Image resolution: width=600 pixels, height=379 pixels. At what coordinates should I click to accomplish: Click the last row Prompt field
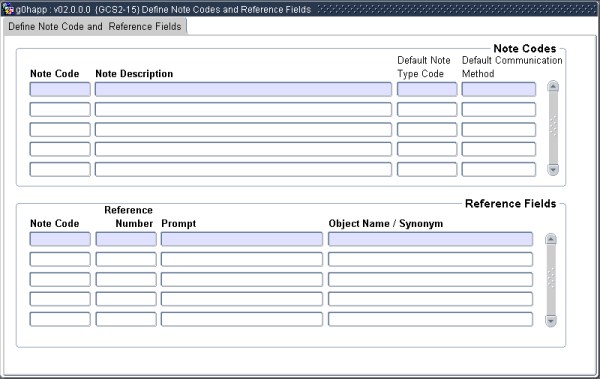pyautogui.click(x=242, y=319)
